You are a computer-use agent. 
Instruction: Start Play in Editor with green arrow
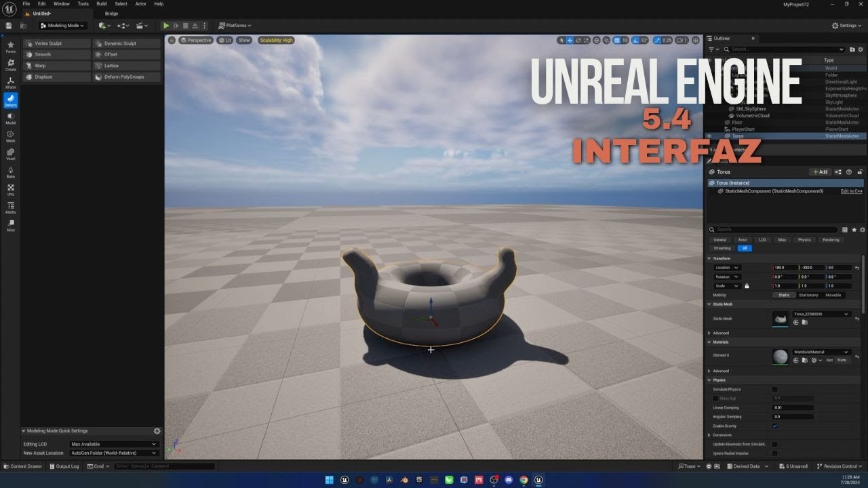166,26
